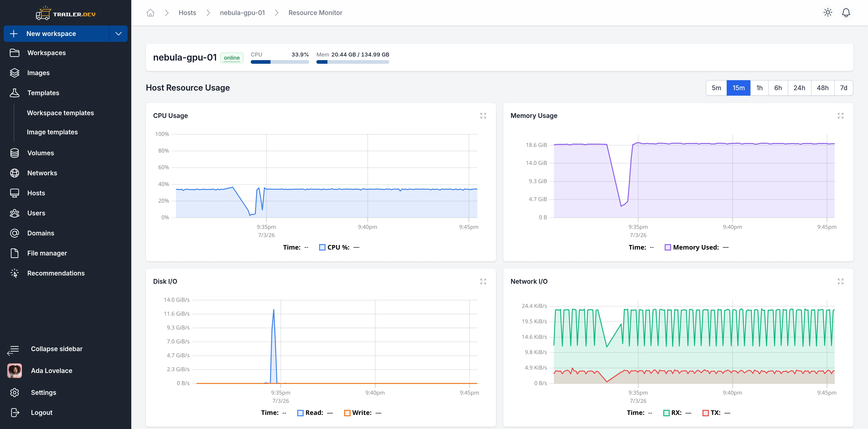This screenshot has width=868, height=429.
Task: Select the 15m time range
Action: pyautogui.click(x=738, y=88)
